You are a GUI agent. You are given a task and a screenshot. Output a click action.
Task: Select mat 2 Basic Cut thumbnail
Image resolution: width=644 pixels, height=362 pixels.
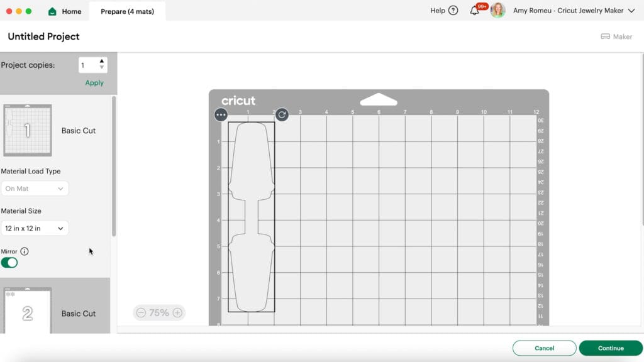(28, 310)
